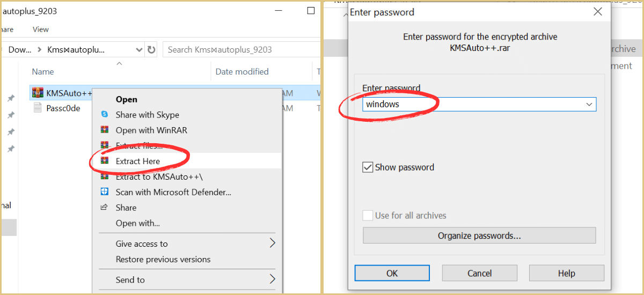644x295 pixels.
Task: Click the Microsoft Defender shield icon
Action: tap(105, 192)
